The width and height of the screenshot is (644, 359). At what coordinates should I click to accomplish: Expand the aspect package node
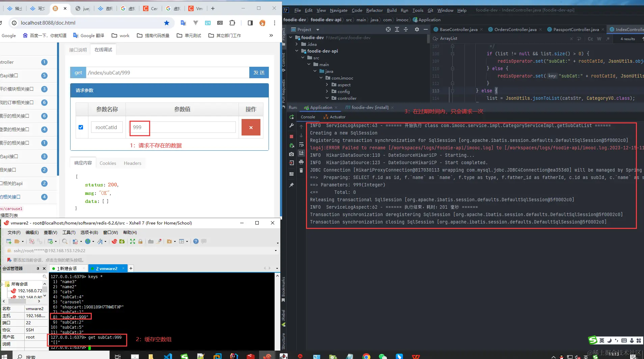[327, 85]
